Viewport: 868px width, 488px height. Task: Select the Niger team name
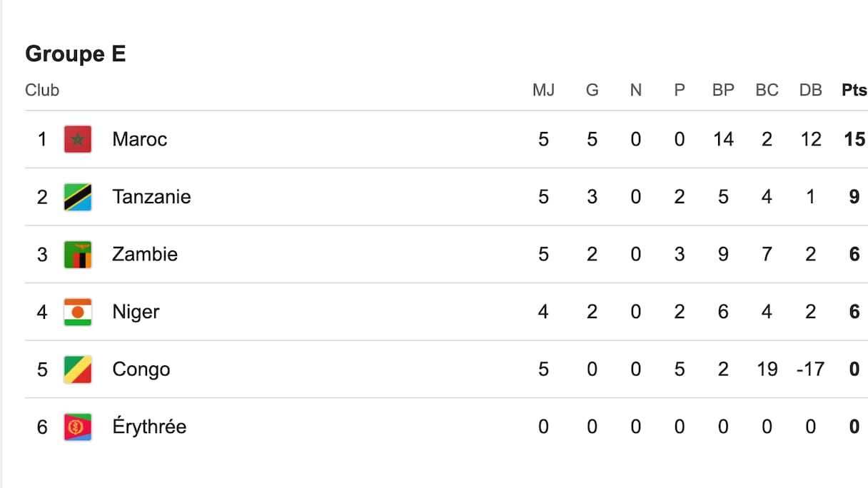tap(136, 312)
